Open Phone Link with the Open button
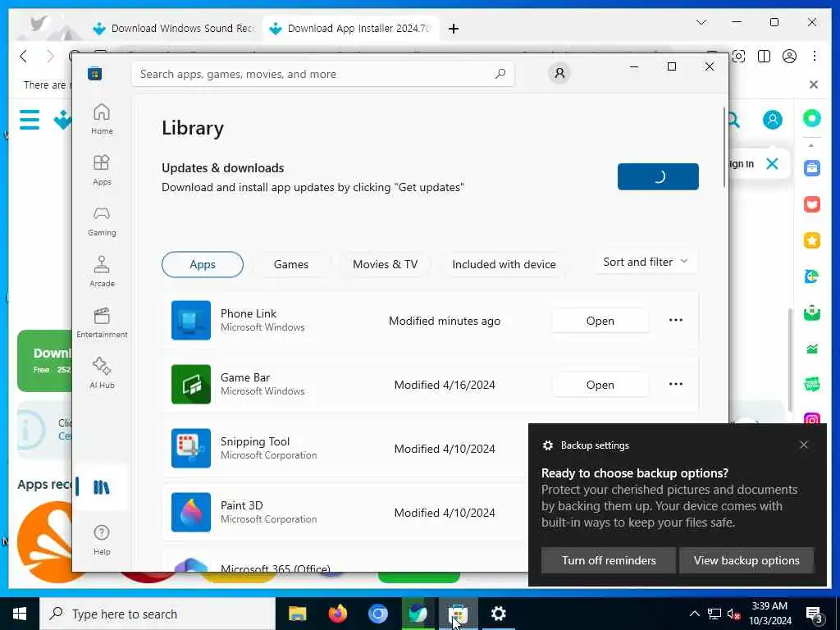 600,321
